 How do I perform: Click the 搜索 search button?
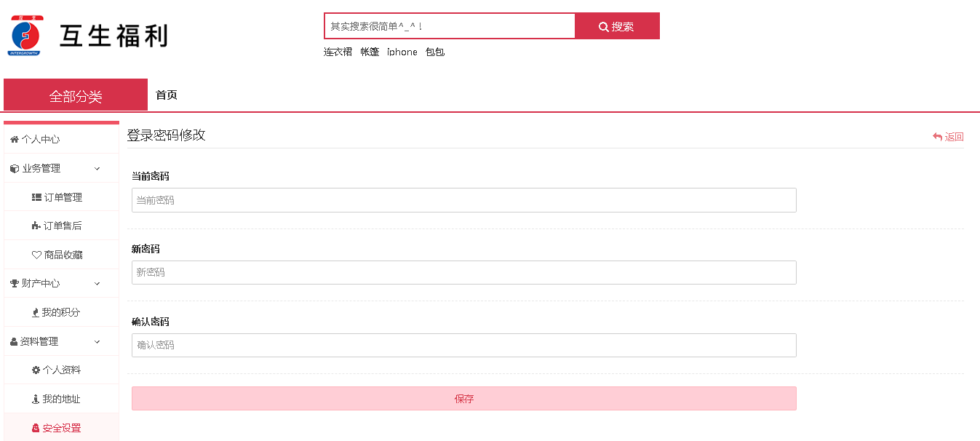coord(617,26)
